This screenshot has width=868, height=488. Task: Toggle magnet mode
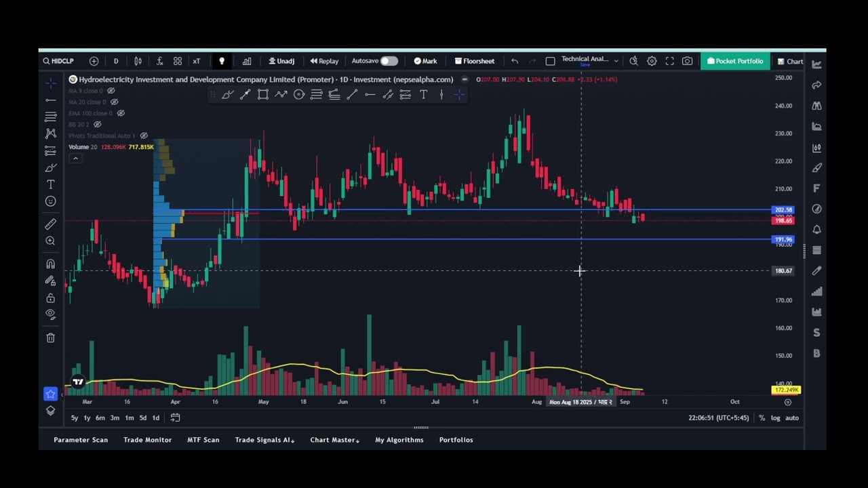pos(51,264)
